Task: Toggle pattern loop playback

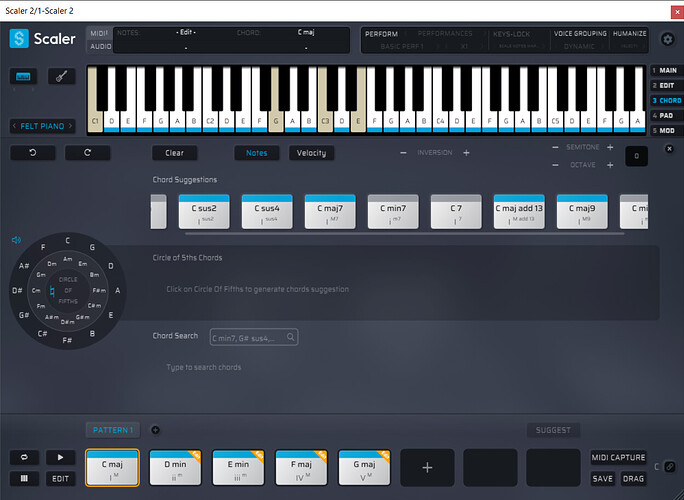Action: coord(24,457)
